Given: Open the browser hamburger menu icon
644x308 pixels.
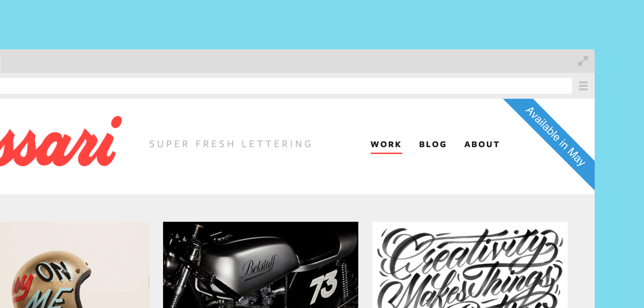Looking at the screenshot, I should tap(583, 86).
